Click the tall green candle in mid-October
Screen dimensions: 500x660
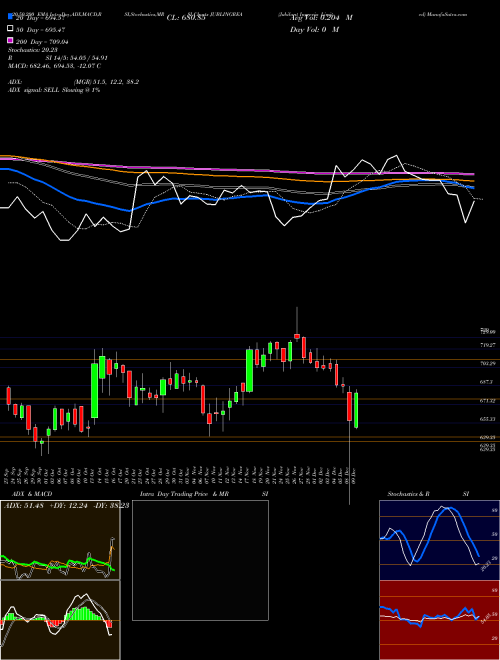pos(95,390)
